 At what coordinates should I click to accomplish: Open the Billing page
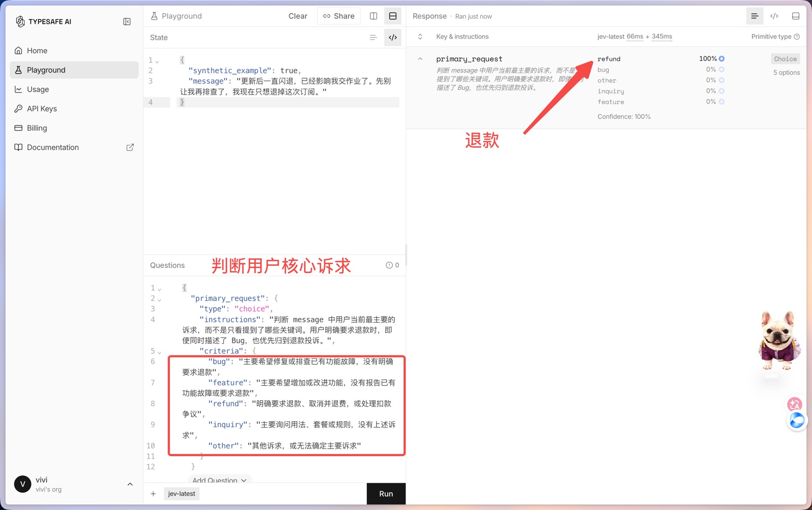(x=74, y=128)
